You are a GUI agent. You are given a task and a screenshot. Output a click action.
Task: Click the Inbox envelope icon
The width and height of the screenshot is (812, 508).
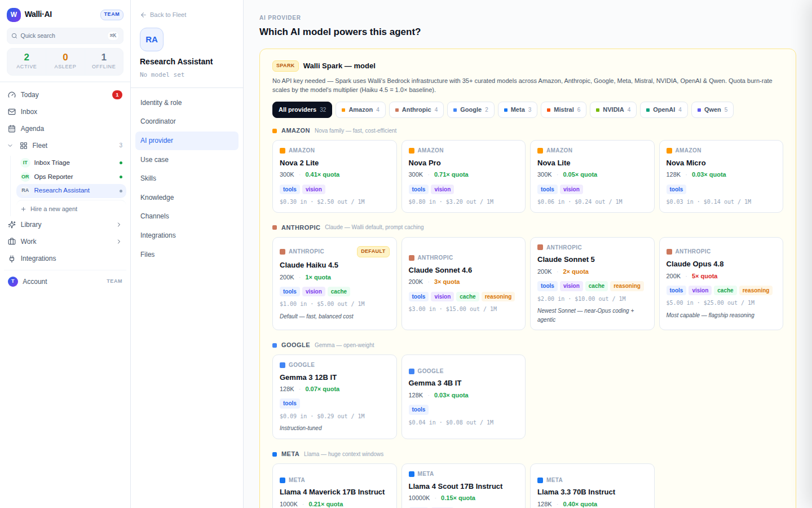12,112
